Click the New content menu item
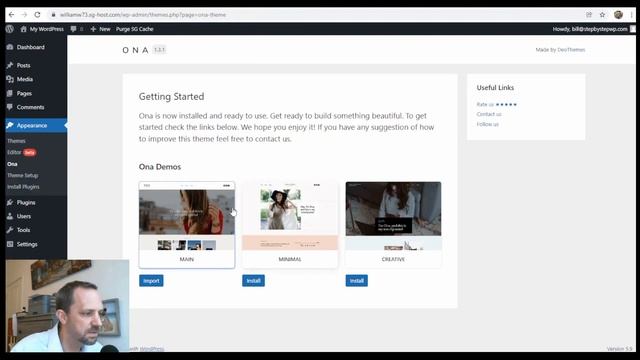Image resolution: width=640 pixels, height=360 pixels. [100, 29]
